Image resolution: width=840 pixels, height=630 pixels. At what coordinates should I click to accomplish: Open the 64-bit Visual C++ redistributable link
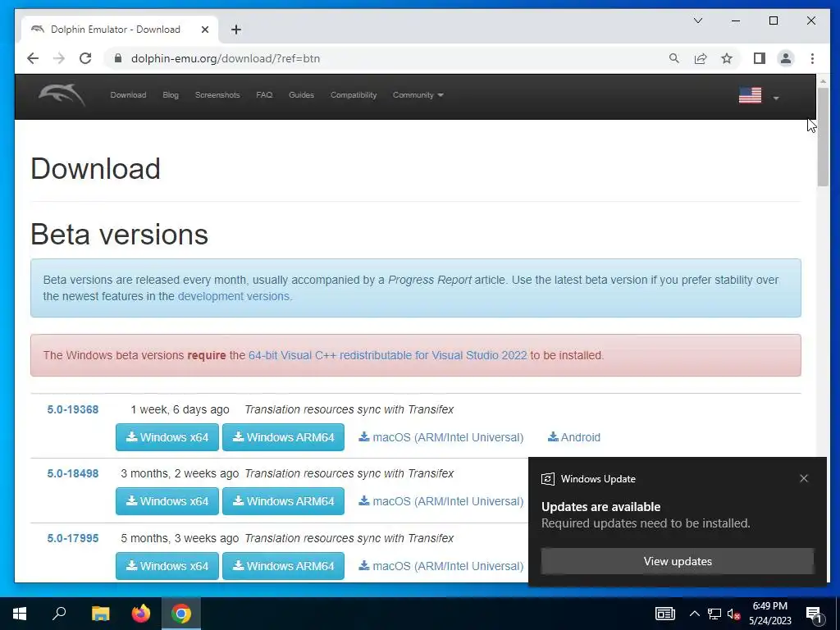(388, 355)
